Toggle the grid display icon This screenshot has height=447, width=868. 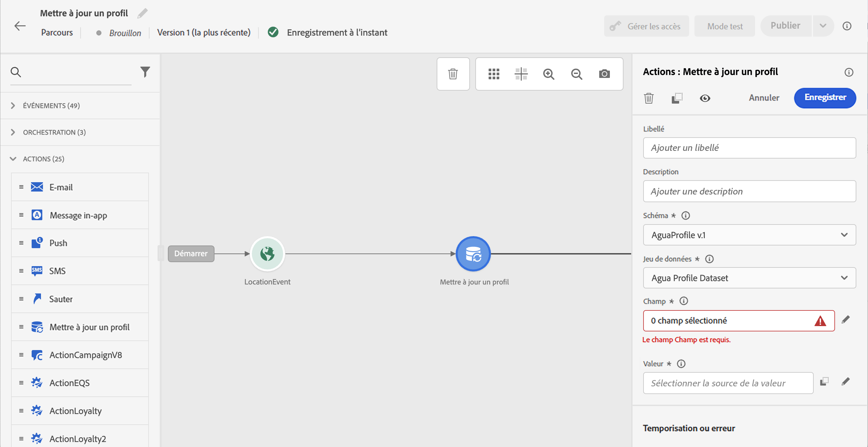(x=494, y=74)
